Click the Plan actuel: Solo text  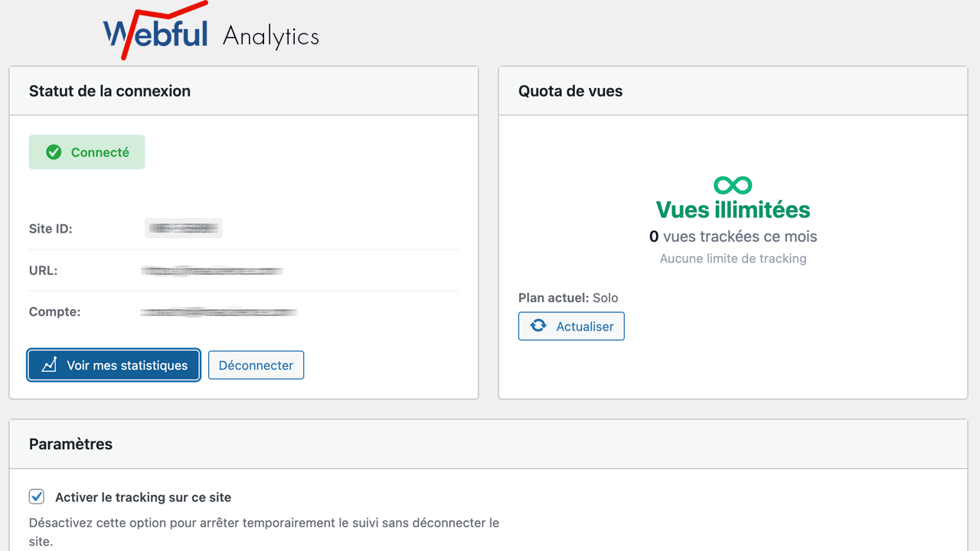coord(568,298)
